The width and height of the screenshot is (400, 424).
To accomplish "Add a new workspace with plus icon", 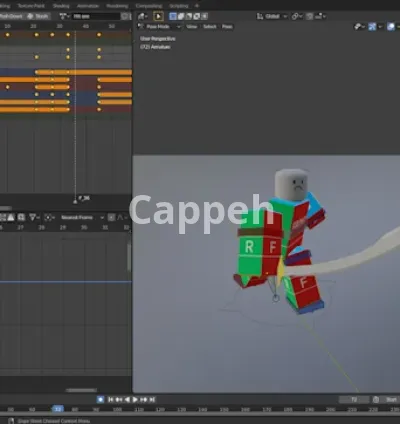I will click(197, 6).
